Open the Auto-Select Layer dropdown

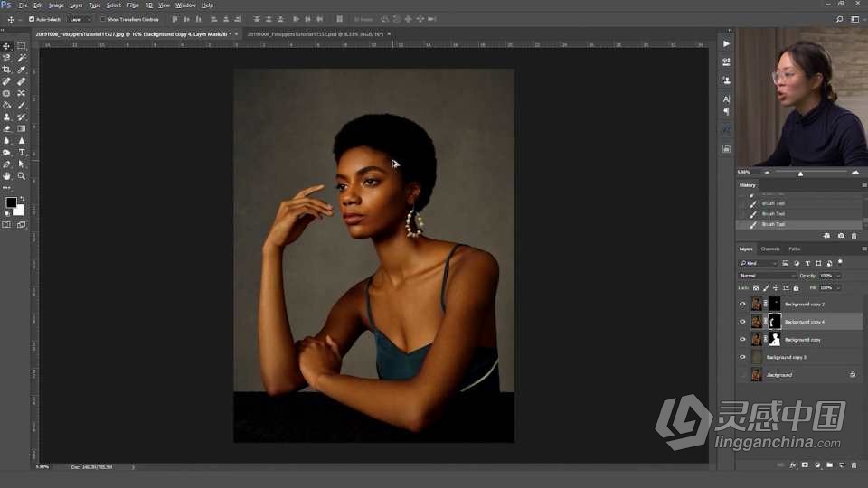pyautogui.click(x=80, y=19)
